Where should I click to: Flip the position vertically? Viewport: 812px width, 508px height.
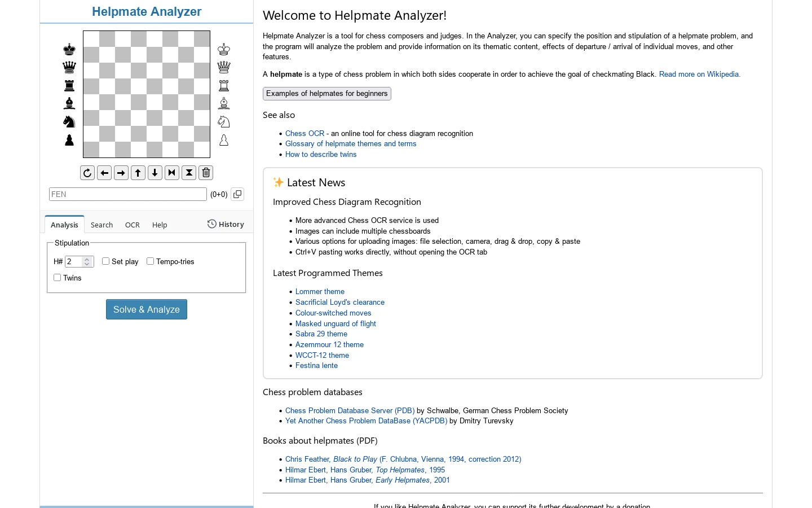click(x=189, y=173)
